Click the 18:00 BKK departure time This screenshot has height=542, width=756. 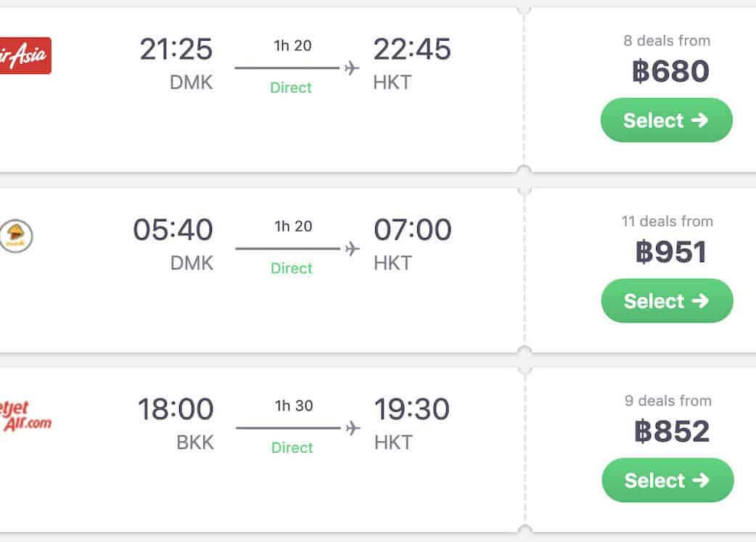[x=176, y=409]
